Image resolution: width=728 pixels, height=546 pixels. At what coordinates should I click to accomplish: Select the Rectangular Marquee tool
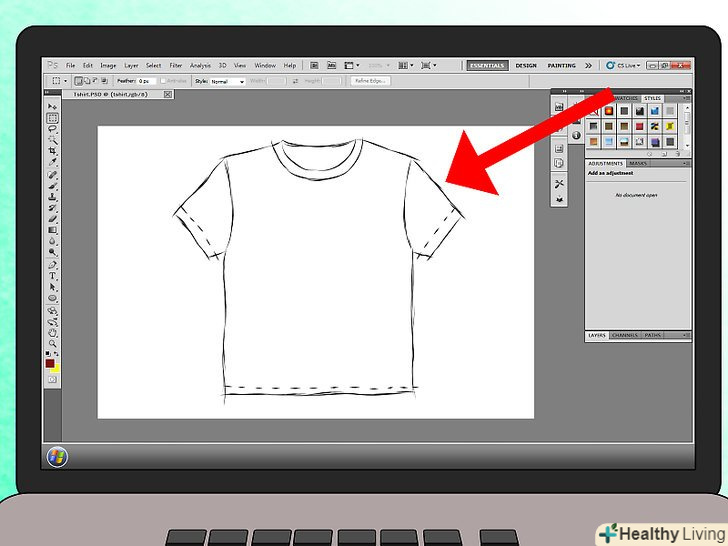[52, 118]
